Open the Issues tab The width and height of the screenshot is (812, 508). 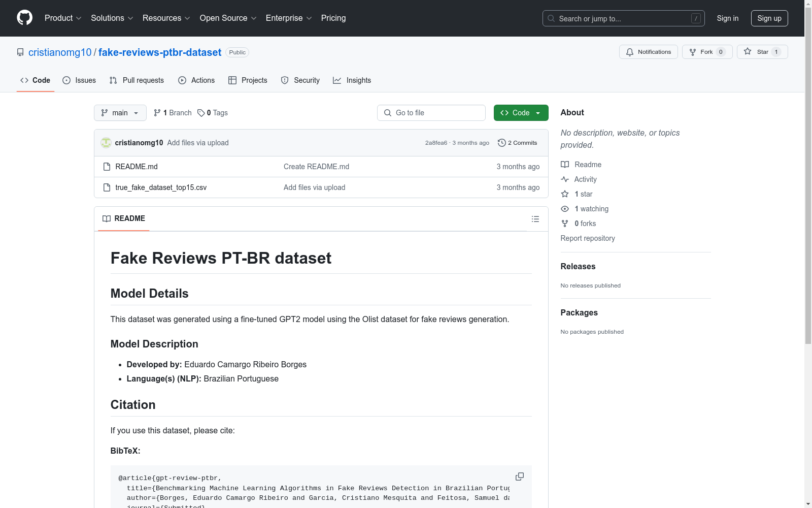tap(79, 80)
